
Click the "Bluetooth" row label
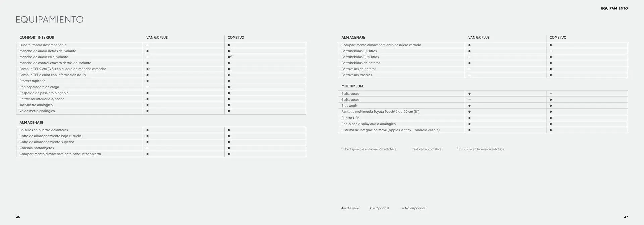[349, 106]
